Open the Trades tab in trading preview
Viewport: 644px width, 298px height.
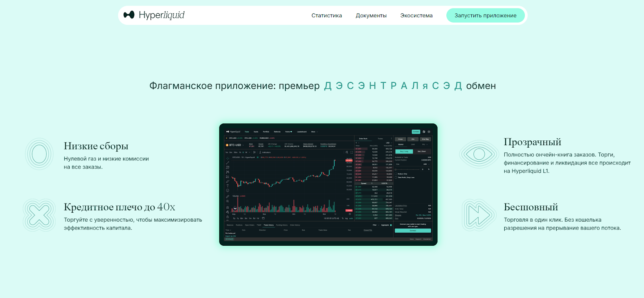tap(380, 139)
